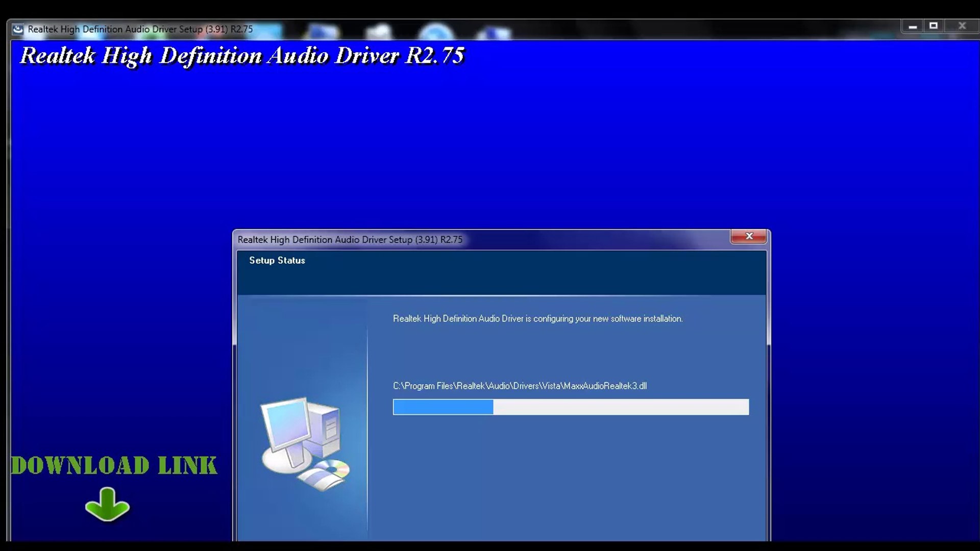Screen dimensions: 980x551
Task: Click the 'DOWNLOAD LINK' green text
Action: coord(114,465)
